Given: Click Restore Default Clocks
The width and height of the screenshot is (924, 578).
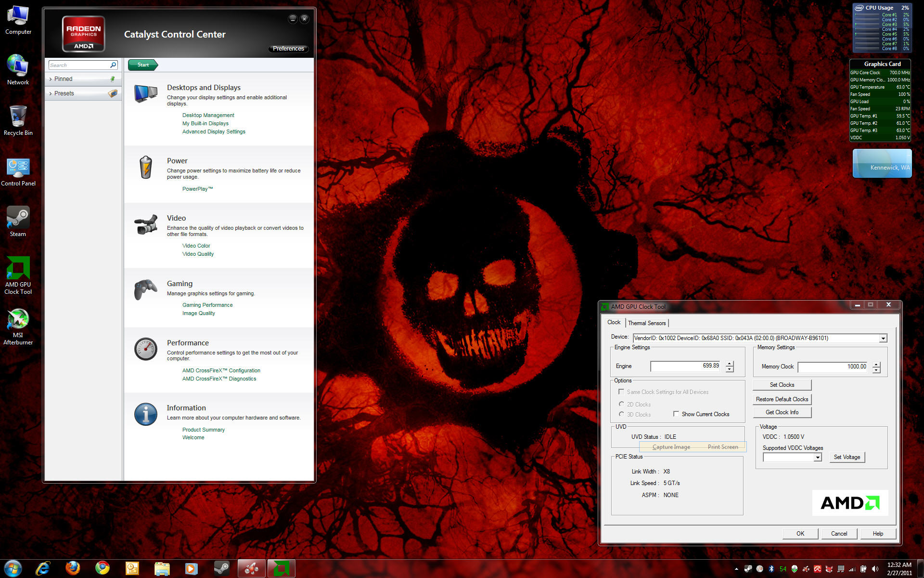Looking at the screenshot, I should [782, 399].
